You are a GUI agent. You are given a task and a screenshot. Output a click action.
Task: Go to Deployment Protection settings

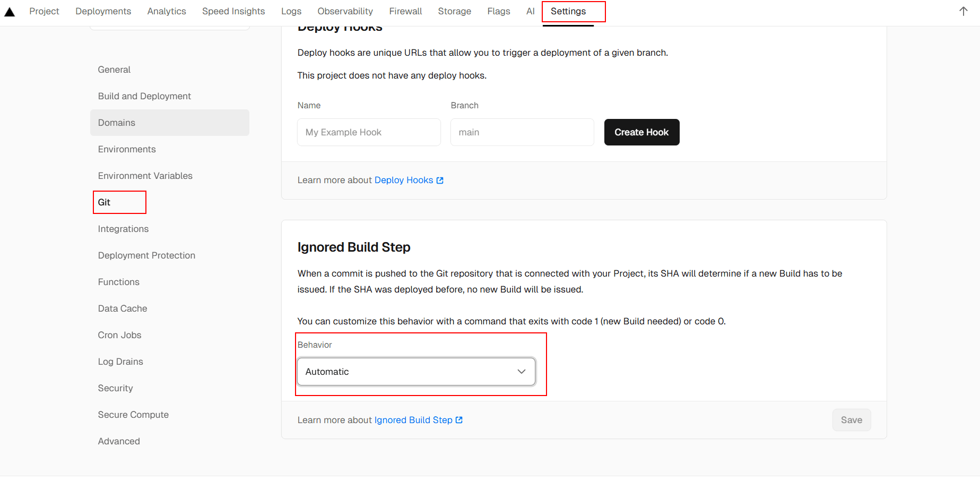pyautogui.click(x=146, y=255)
